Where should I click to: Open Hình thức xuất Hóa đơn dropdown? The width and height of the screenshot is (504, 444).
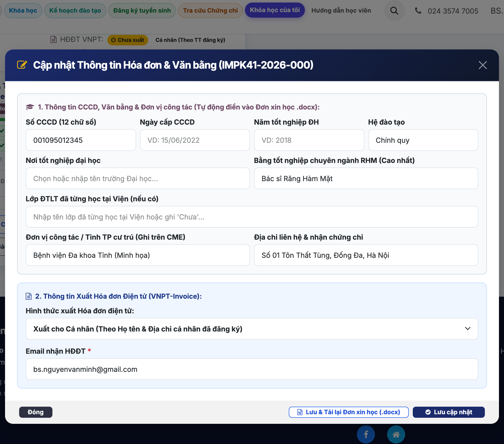click(x=252, y=329)
